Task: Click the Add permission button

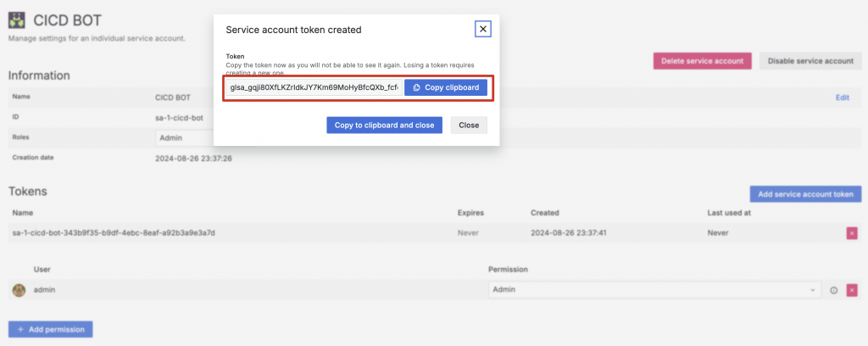Action: 50,328
